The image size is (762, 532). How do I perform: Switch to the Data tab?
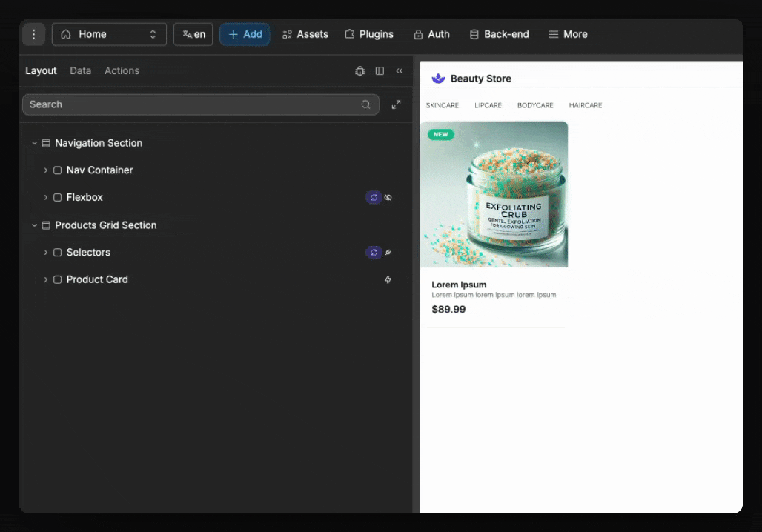[80, 71]
